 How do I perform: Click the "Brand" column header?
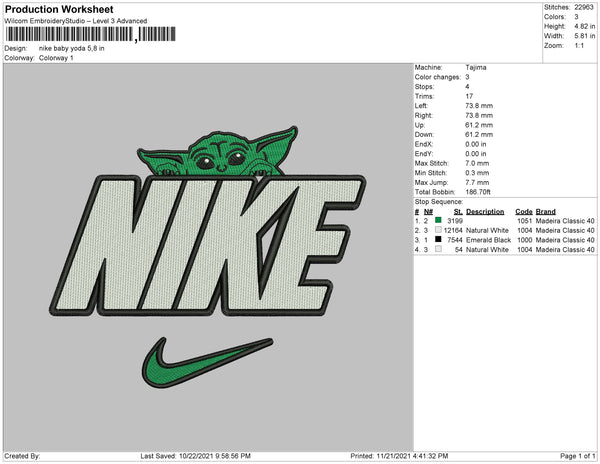click(545, 212)
